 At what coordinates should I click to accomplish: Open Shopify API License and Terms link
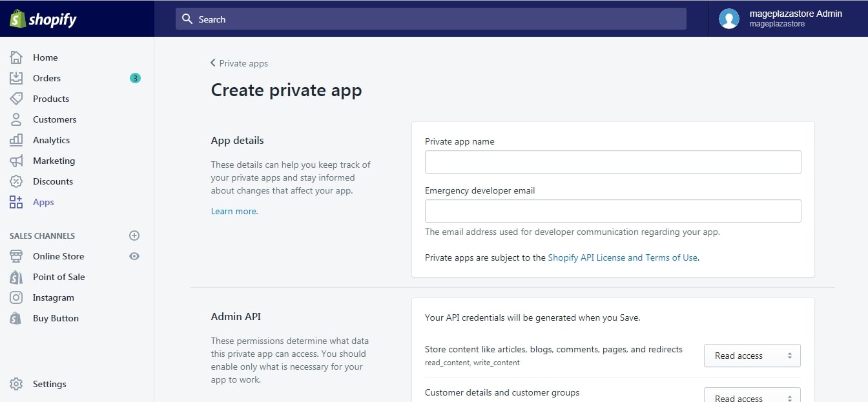[623, 257]
